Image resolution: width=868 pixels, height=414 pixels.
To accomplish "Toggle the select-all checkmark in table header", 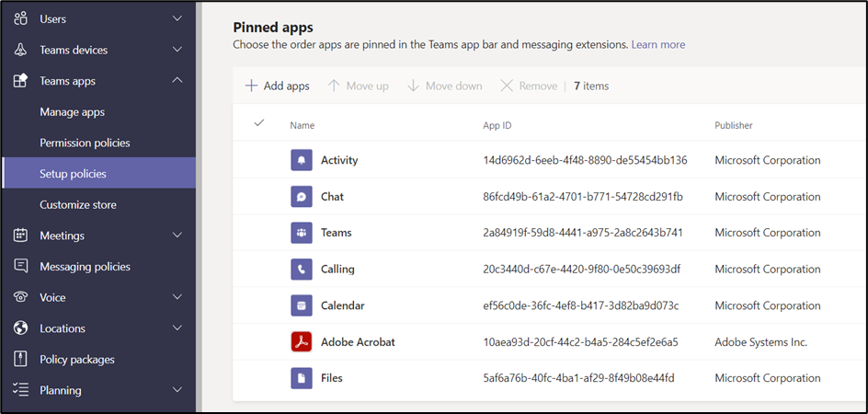I will (259, 123).
